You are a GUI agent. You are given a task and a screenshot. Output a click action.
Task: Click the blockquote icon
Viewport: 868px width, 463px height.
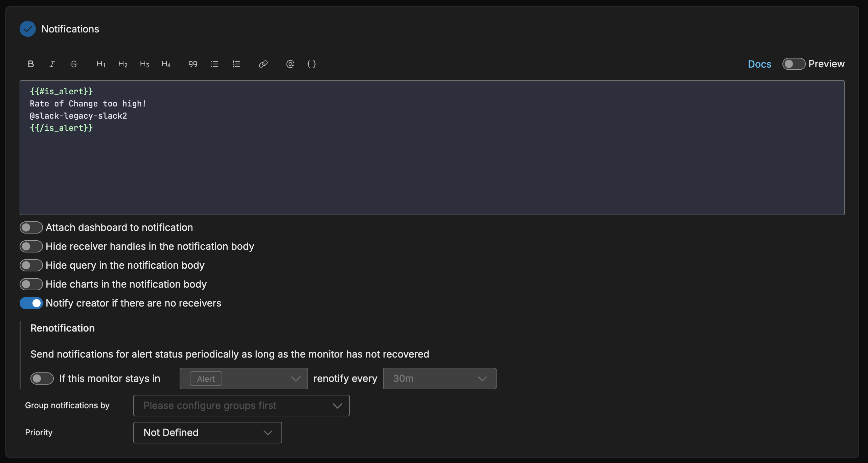193,64
